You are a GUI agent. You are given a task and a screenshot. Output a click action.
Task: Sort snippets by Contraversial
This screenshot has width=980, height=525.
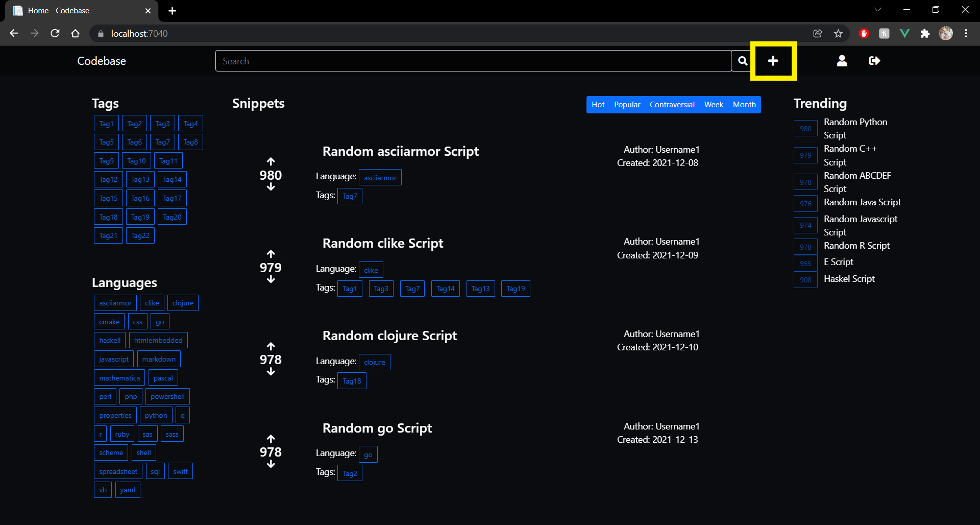pyautogui.click(x=672, y=105)
